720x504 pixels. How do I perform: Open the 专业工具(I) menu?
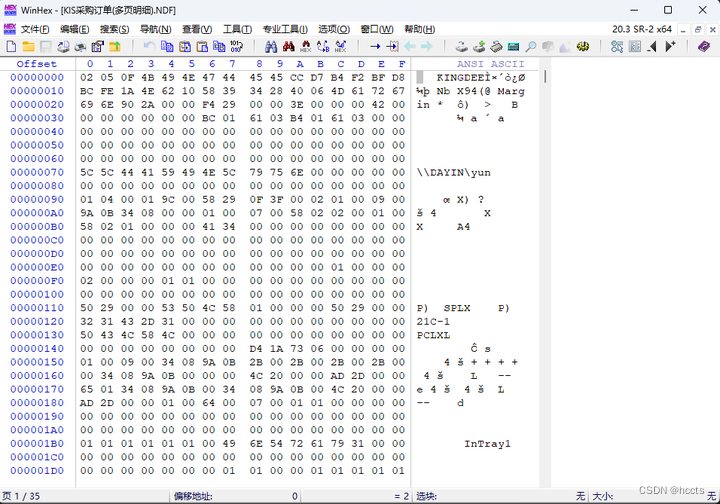pos(285,29)
